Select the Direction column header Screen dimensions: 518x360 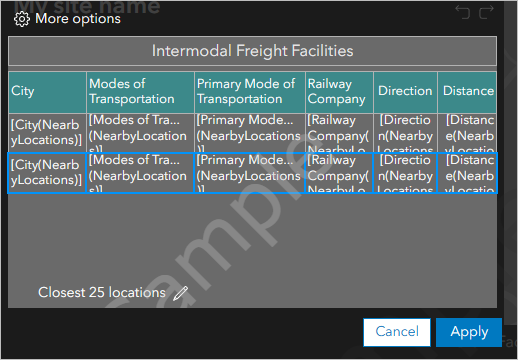(x=405, y=92)
